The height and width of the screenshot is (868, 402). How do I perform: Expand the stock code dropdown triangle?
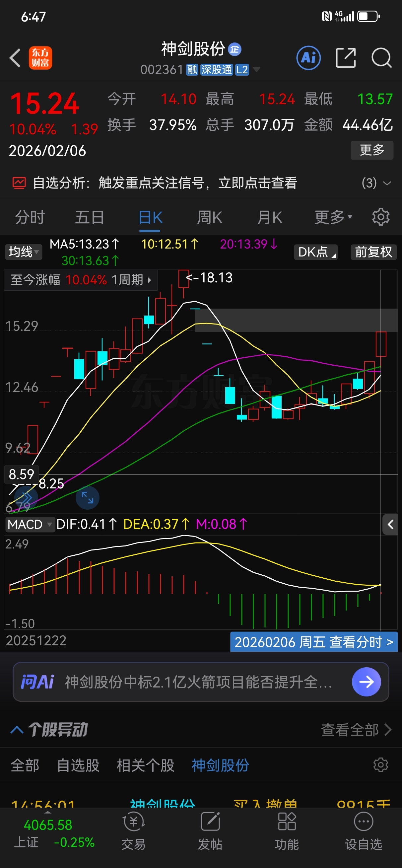tap(256, 70)
